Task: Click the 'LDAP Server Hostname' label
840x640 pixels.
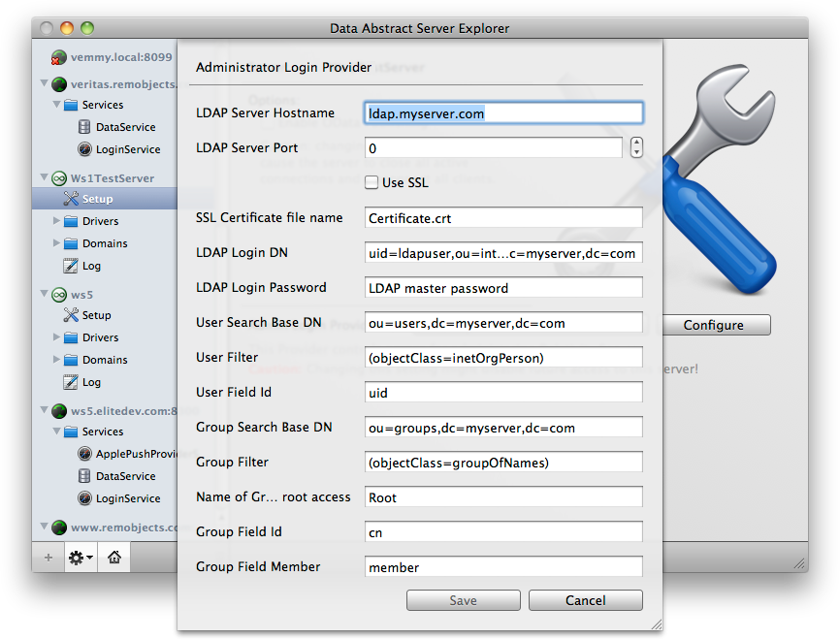Action: tap(265, 113)
